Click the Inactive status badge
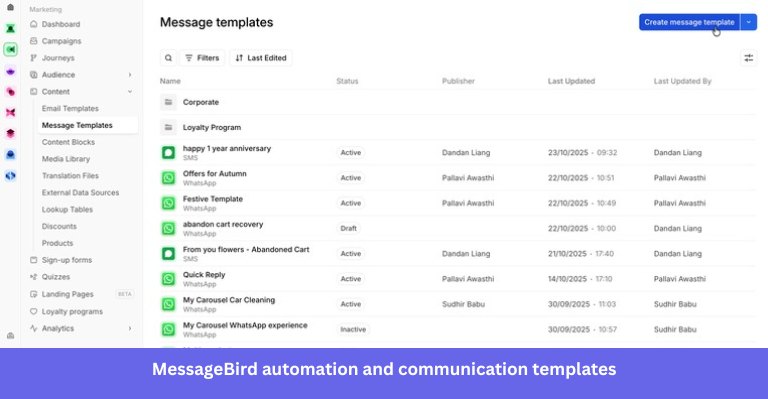Image resolution: width=768 pixels, height=399 pixels. pos(353,329)
